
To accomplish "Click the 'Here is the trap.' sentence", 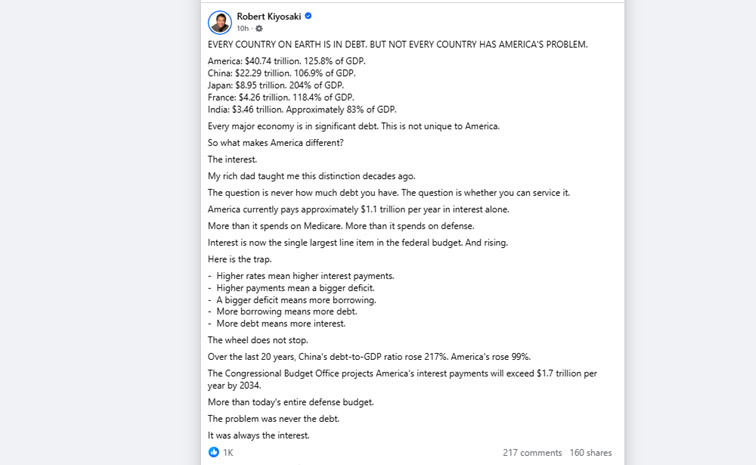I will click(240, 259).
